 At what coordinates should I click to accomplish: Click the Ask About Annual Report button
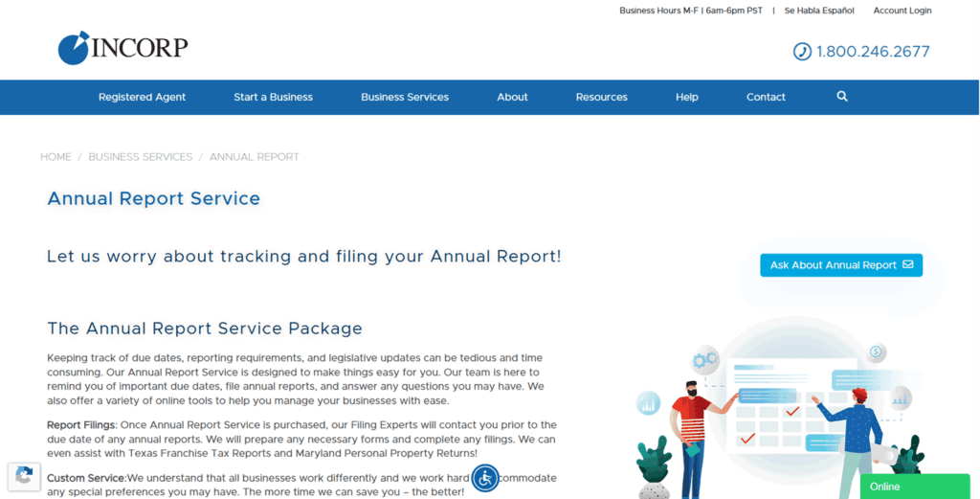click(x=841, y=265)
